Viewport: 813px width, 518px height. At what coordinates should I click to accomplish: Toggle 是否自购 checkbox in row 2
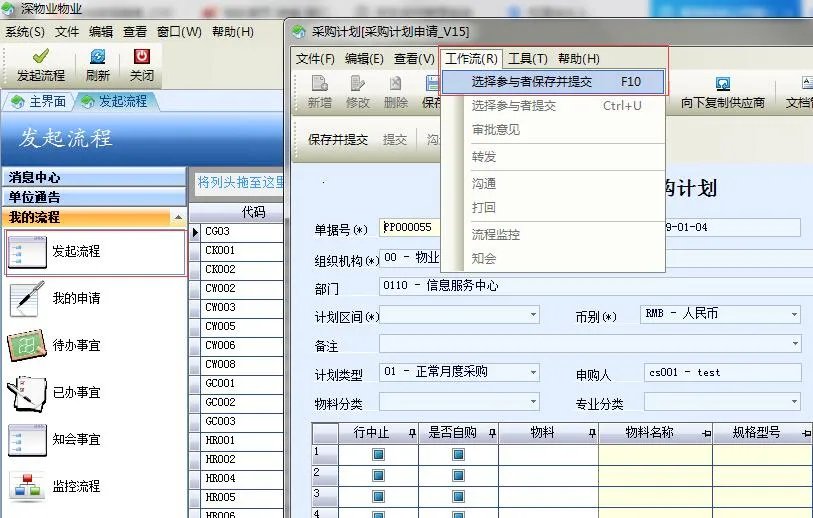pyautogui.click(x=458, y=475)
